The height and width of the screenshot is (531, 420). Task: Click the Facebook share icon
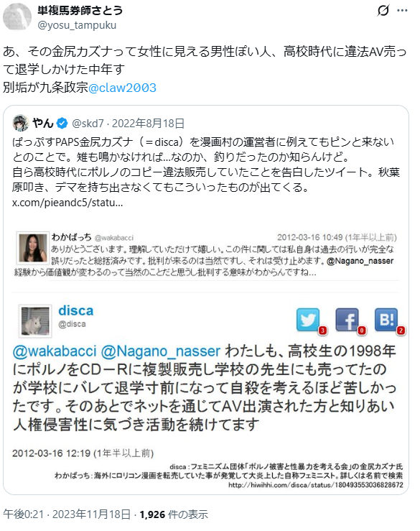coord(347,319)
